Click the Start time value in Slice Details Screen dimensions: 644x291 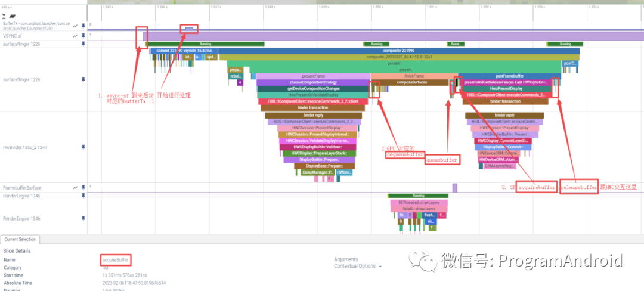(125, 275)
